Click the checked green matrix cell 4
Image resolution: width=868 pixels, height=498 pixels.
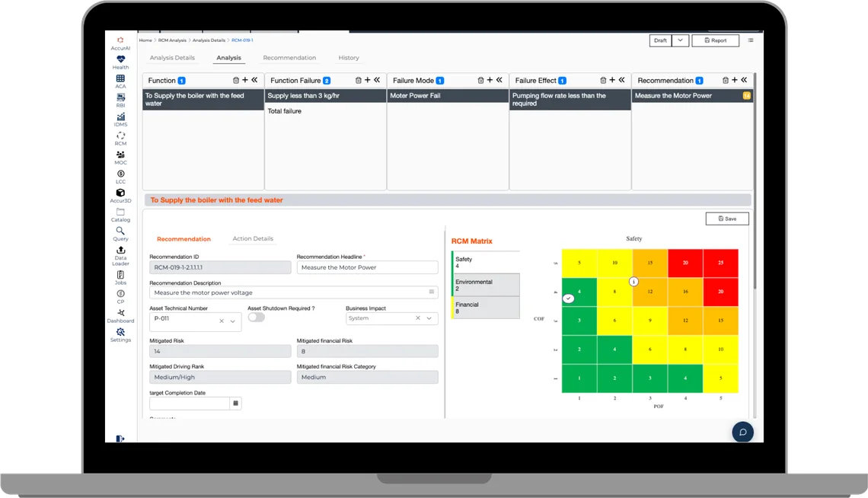point(579,292)
